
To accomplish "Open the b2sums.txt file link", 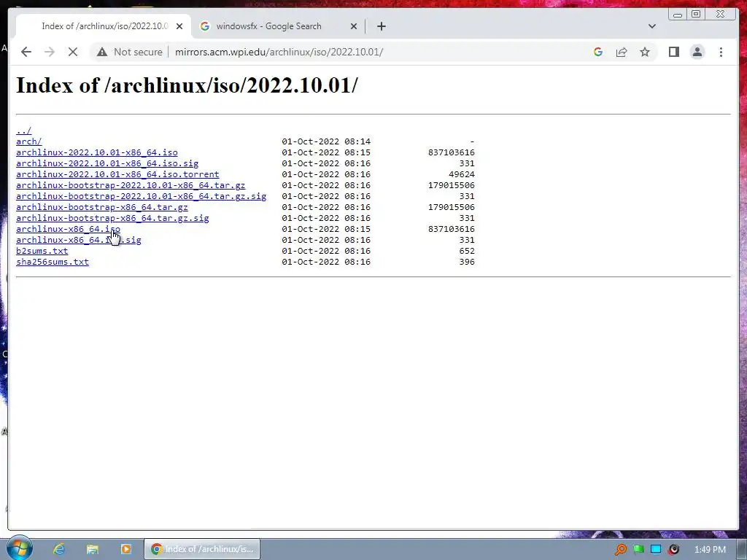I will point(42,251).
